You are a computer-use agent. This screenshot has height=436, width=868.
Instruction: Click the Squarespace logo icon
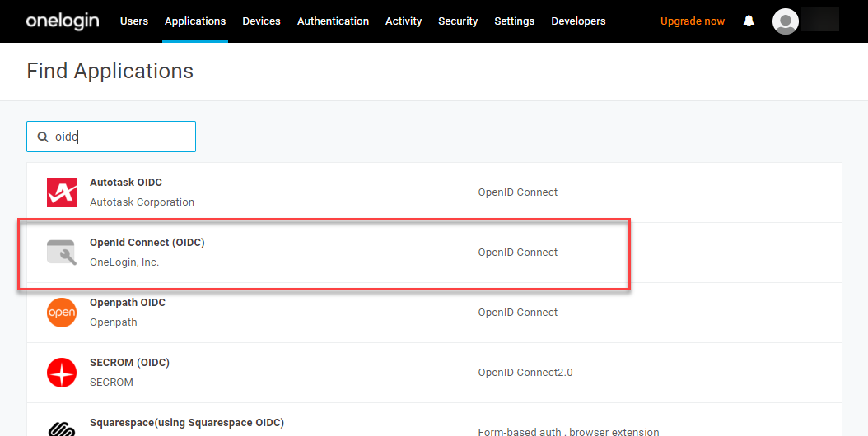click(62, 429)
